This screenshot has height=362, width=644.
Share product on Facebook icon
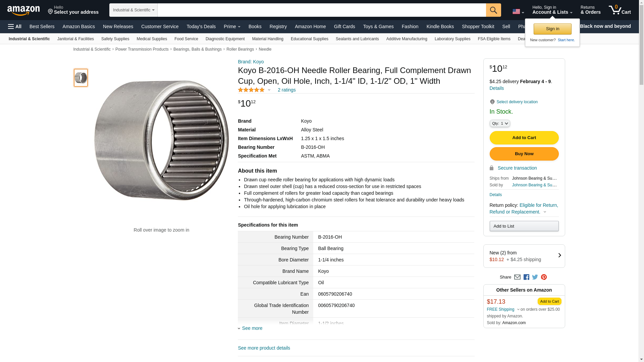click(x=526, y=277)
